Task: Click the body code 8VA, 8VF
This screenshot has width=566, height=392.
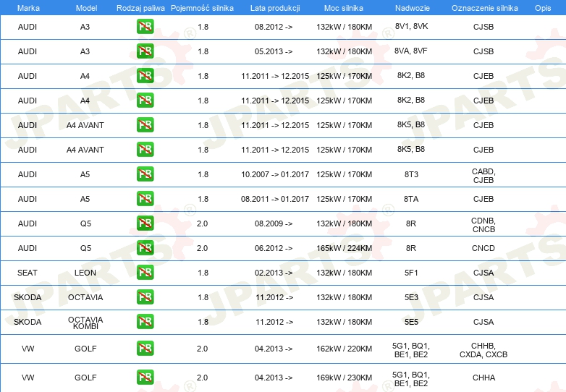Action: pyautogui.click(x=411, y=51)
